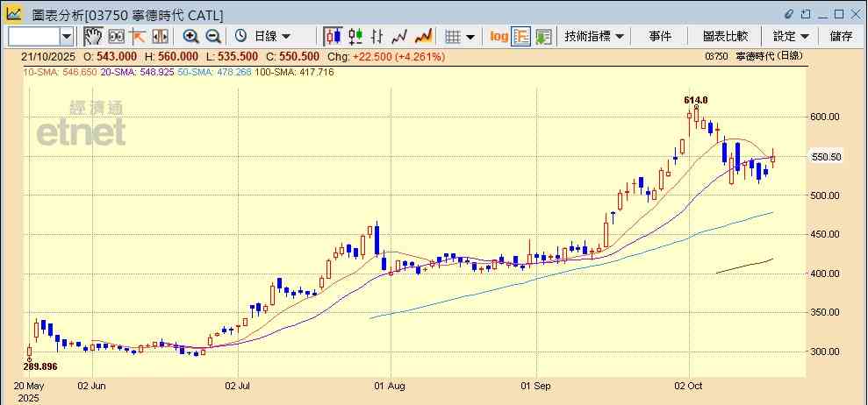The height and width of the screenshot is (405, 868).
Task: Open the 技術指標 menu
Action: coord(594,36)
